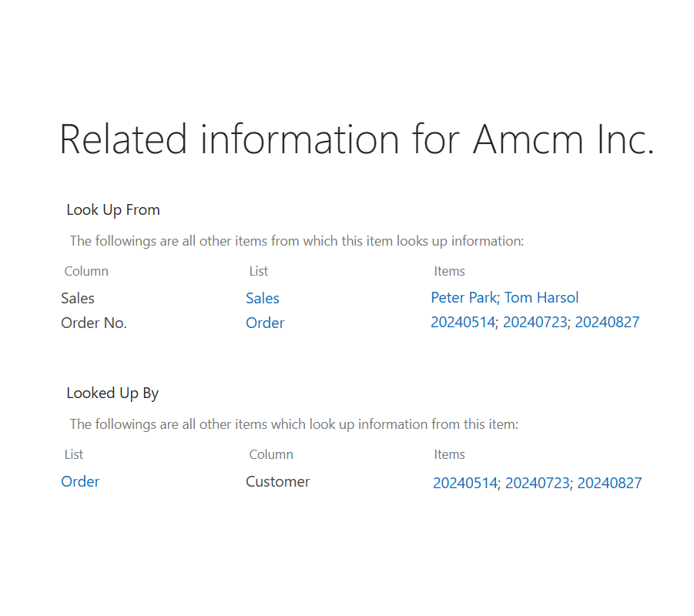Click Column header under Looked Up By
The image size is (694, 616).
point(271,454)
